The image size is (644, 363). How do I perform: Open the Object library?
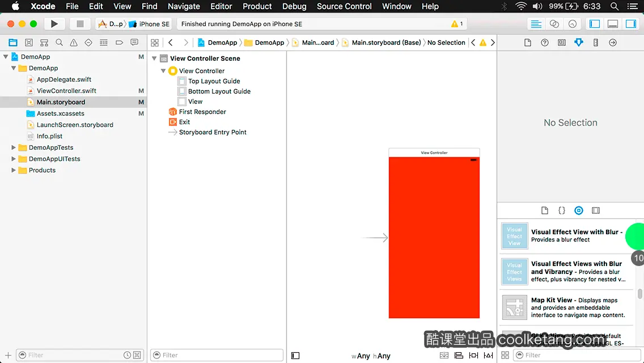[579, 210]
